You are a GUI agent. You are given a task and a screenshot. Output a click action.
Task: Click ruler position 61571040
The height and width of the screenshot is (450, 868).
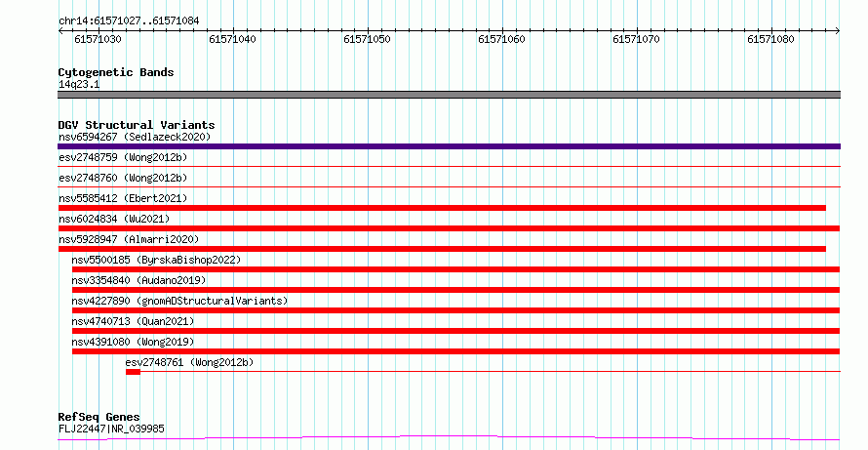tap(232, 39)
